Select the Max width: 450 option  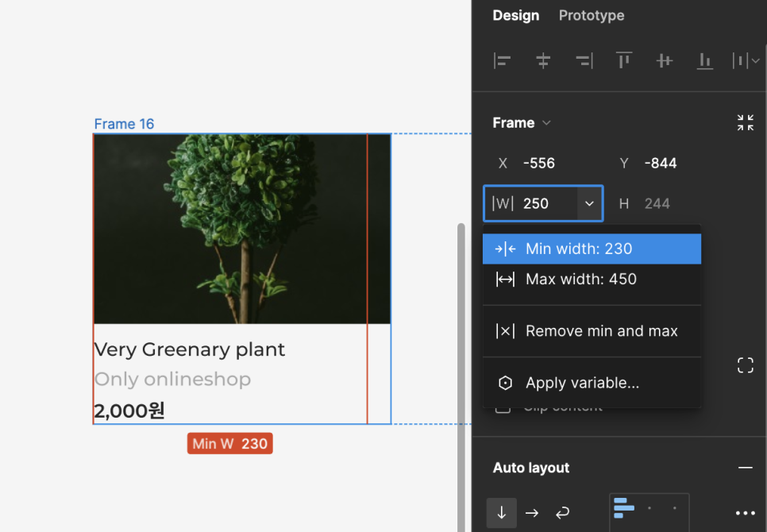[x=592, y=279]
